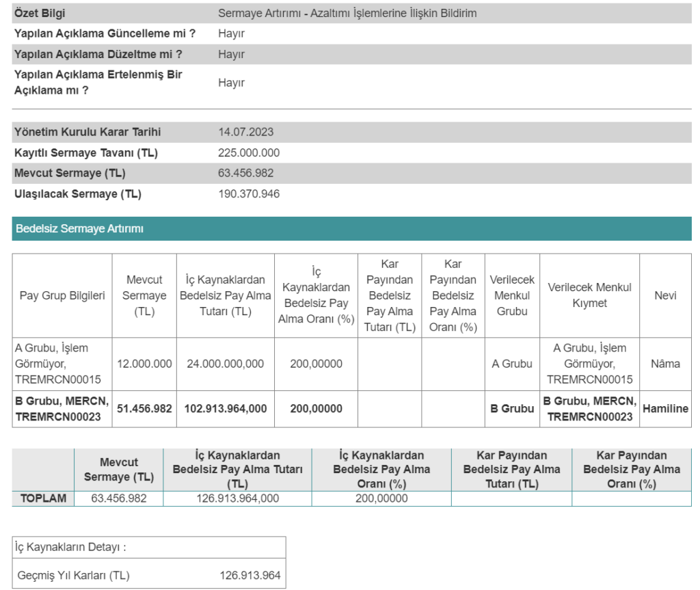Click the Yapılan Açıklama Güncelleme mi label
Image resolution: width=700 pixels, height=590 pixels.
click(x=105, y=33)
